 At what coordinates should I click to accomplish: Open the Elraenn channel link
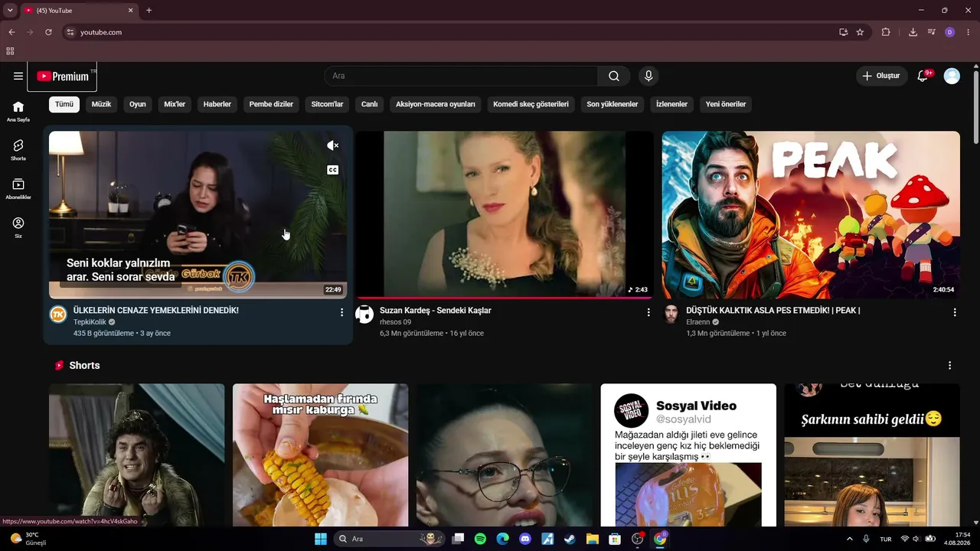698,322
